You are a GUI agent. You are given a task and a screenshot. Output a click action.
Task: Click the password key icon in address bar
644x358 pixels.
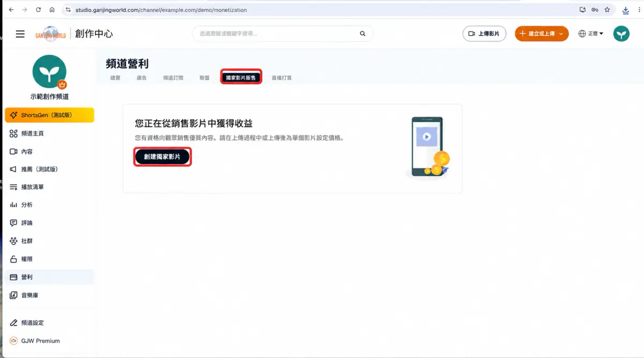point(595,10)
